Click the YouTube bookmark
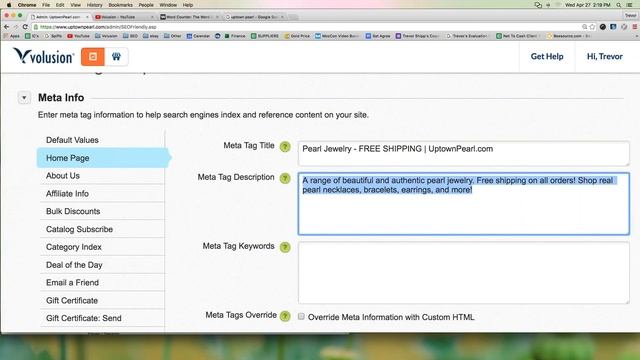The height and width of the screenshot is (360, 640). click(x=78, y=36)
